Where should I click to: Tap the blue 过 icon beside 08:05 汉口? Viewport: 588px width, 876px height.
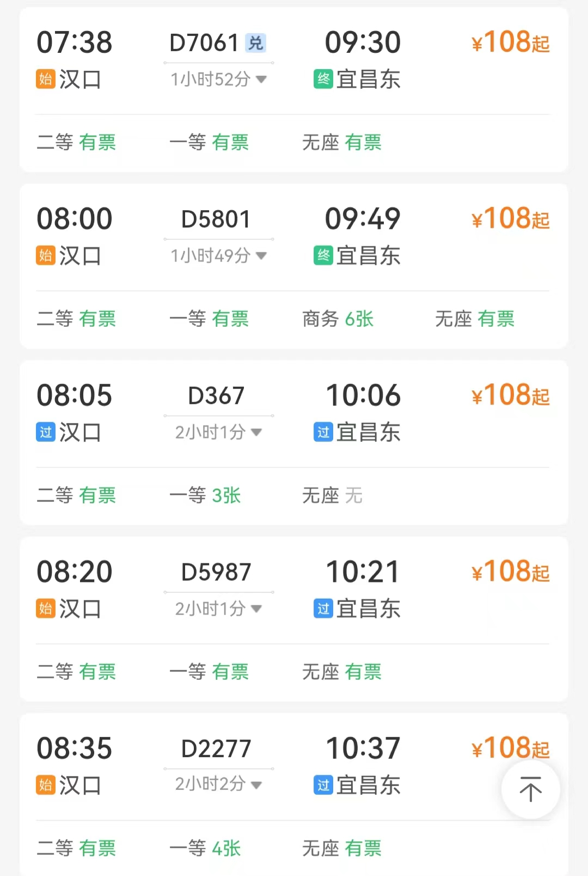pos(46,432)
